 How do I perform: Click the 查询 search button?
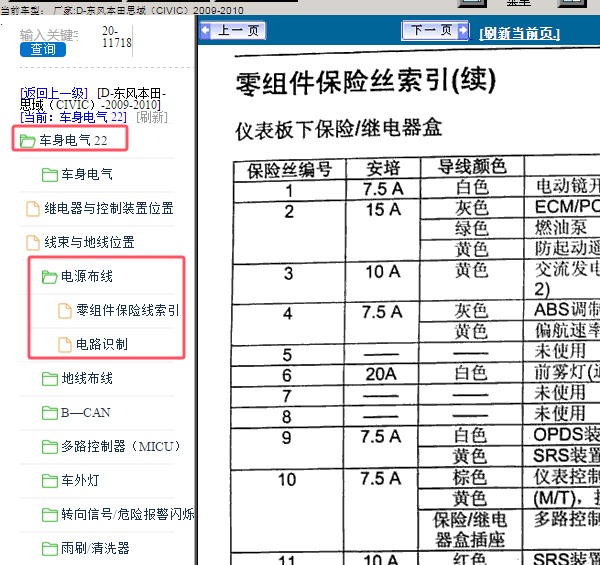pos(43,49)
